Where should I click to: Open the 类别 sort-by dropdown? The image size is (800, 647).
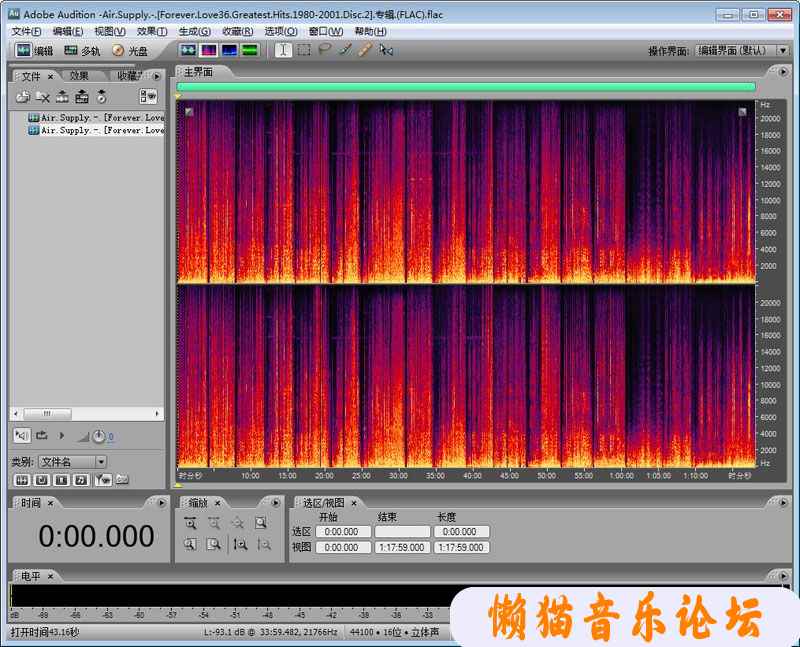tap(73, 462)
